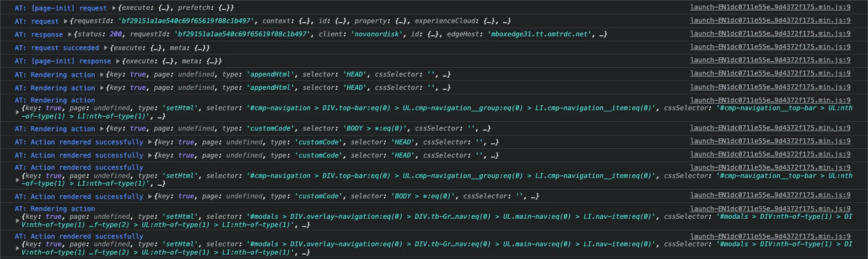Screen dimensions: 868x259
Task: Expand Rendering action setHtml #cmp-navigation object
Action: point(18,112)
